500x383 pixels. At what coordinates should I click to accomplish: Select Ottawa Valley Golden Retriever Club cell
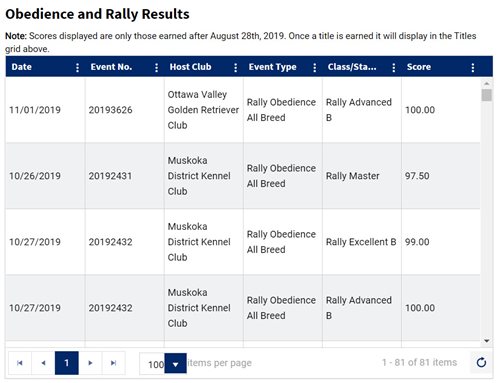(x=203, y=110)
